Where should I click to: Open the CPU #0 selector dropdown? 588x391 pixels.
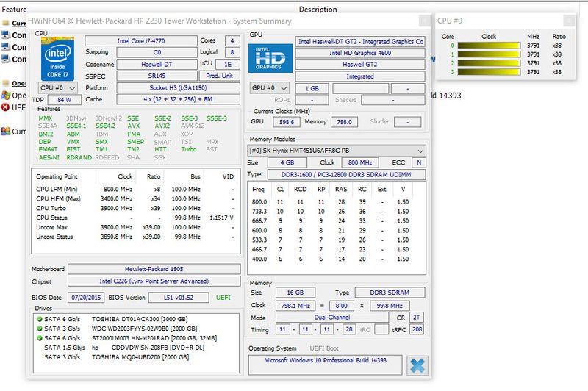point(58,88)
